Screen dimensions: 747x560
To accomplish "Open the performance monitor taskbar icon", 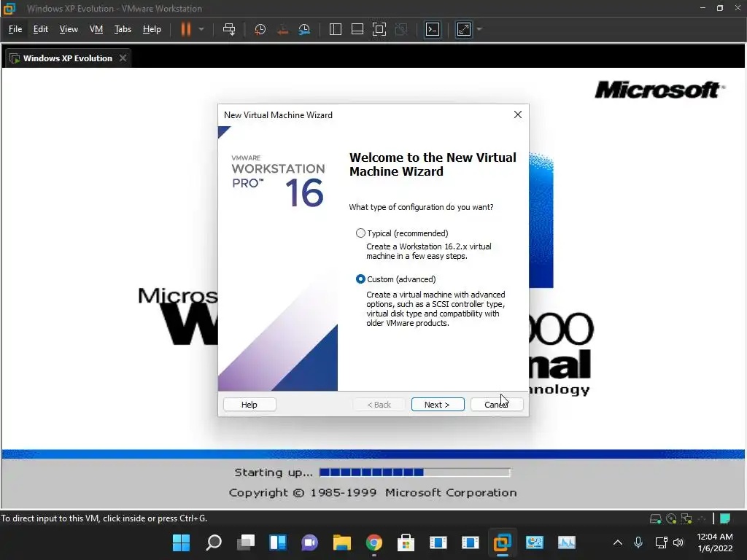I will [566, 542].
